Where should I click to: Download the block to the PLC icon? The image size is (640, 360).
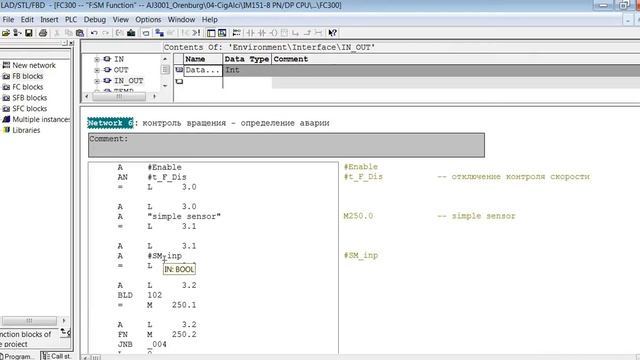tap(131, 33)
